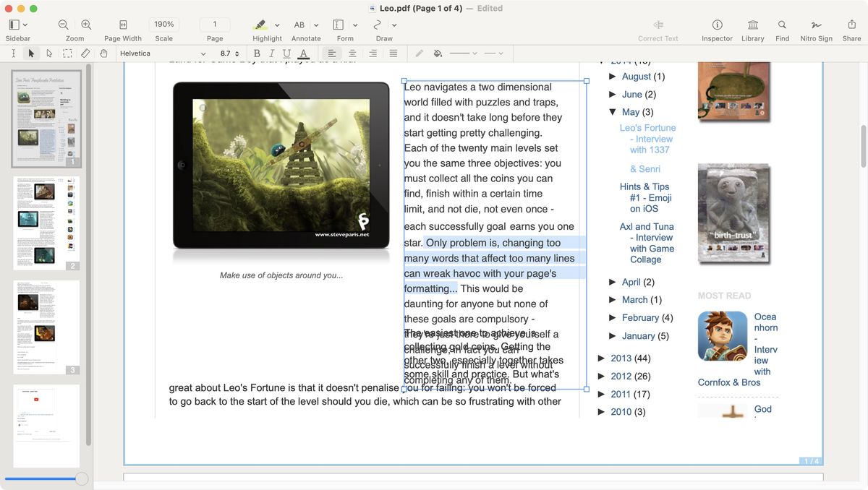This screenshot has height=490, width=868.
Task: Open Find to search the document
Action: (x=782, y=24)
